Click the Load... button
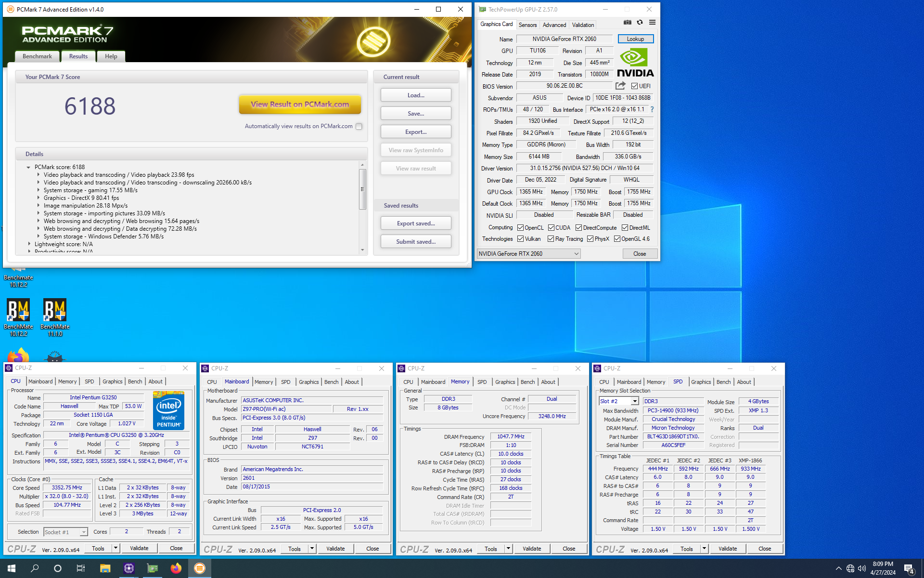This screenshot has height=578, width=924. tap(416, 95)
